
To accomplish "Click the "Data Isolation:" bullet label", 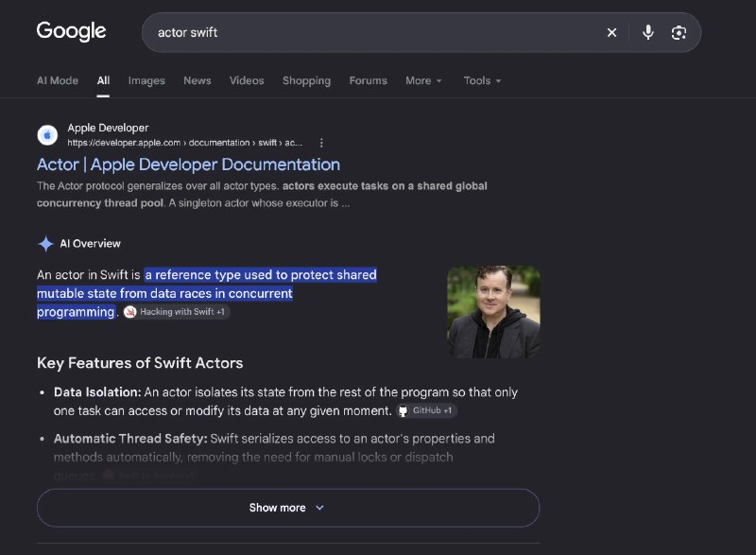I will (x=97, y=392).
